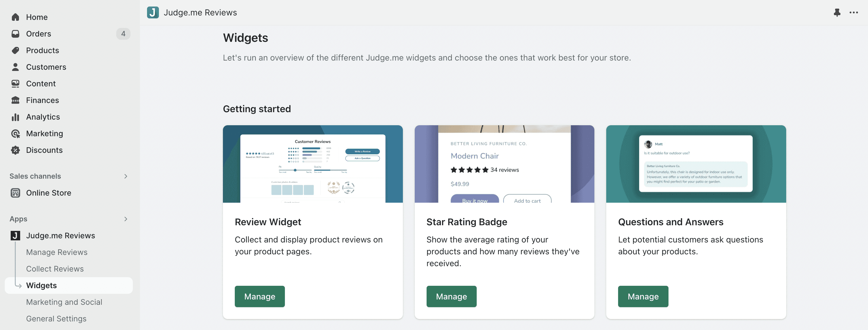Click the Orders inbox icon
The height and width of the screenshot is (330, 868).
tap(15, 34)
